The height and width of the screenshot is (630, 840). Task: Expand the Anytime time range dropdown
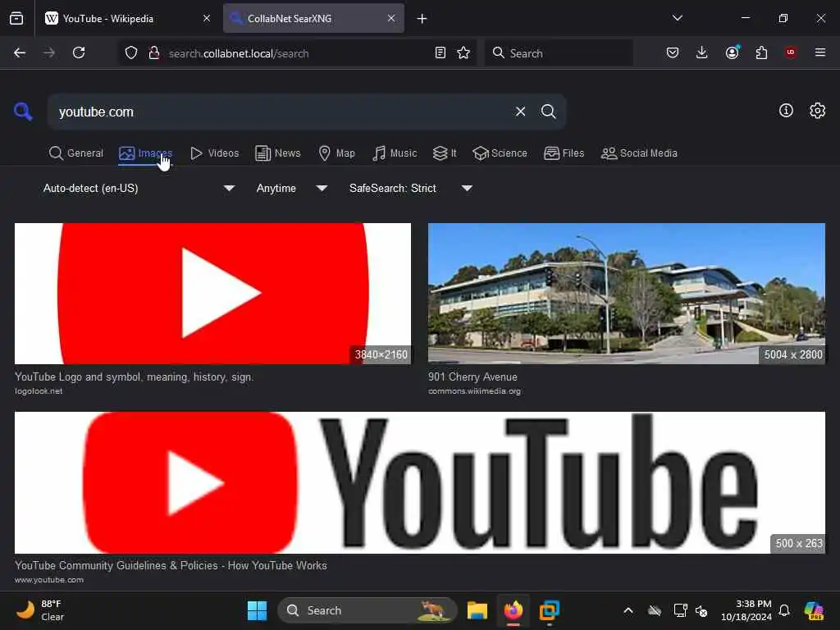291,188
